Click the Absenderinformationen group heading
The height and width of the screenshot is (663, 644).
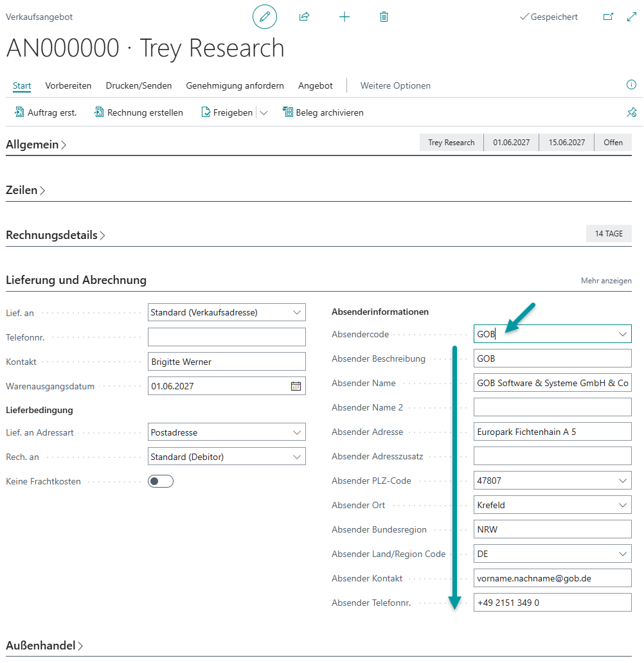(x=380, y=312)
